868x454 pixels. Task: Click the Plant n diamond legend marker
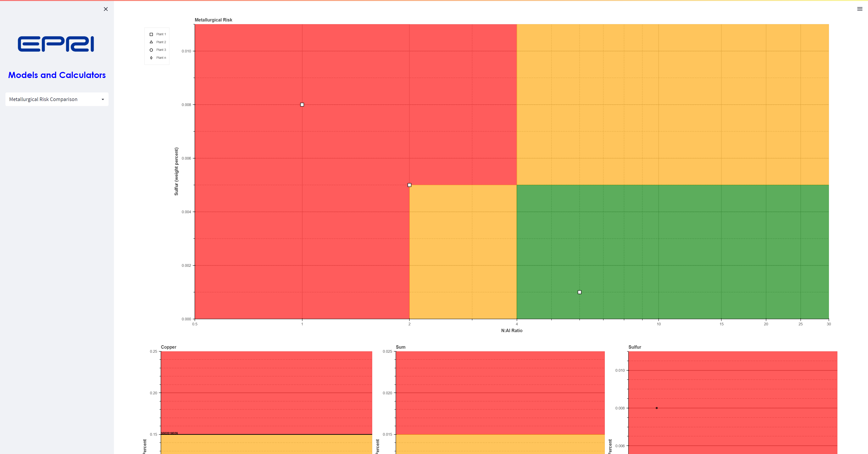pyautogui.click(x=151, y=58)
